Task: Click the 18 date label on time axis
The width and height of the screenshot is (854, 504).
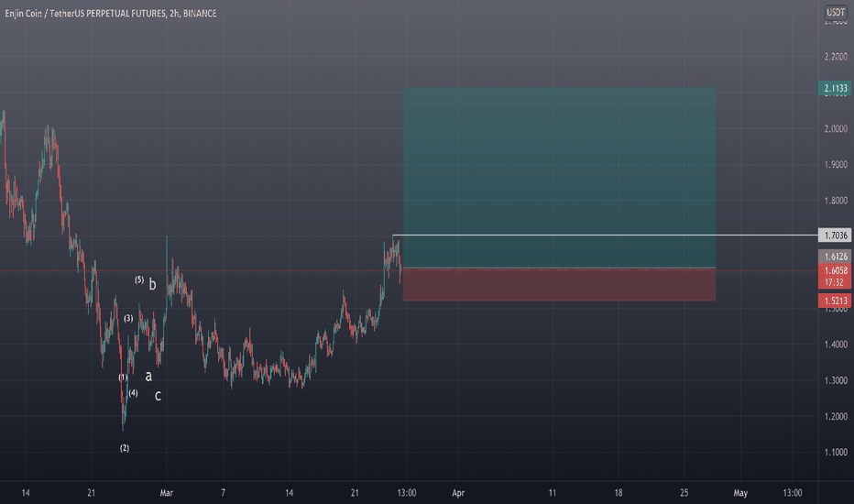Action: point(619,493)
